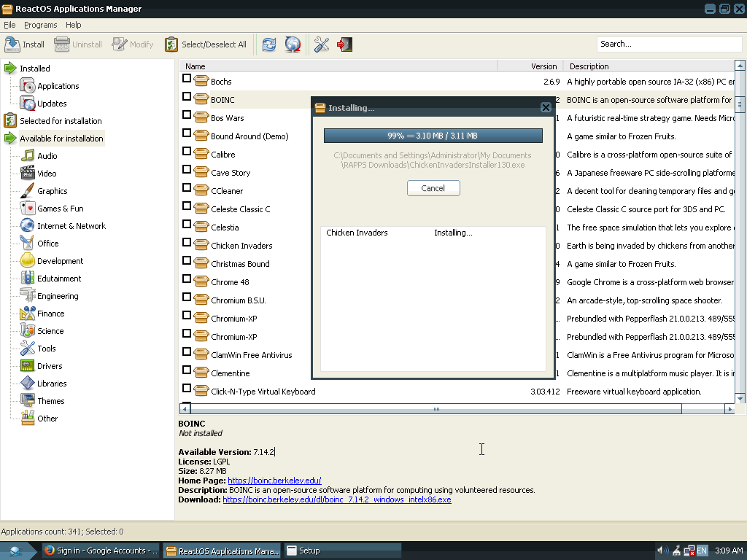Click Available for installation node
The height and width of the screenshot is (560, 747).
tap(61, 139)
